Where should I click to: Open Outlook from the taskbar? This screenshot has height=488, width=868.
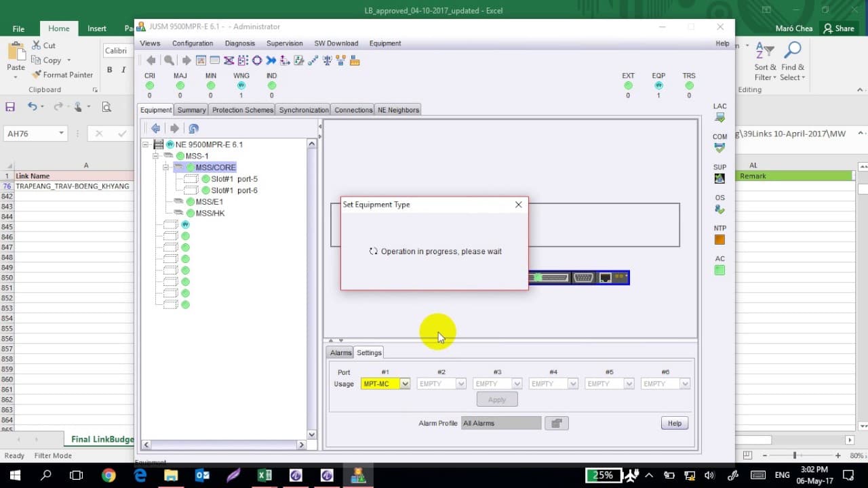tap(202, 475)
